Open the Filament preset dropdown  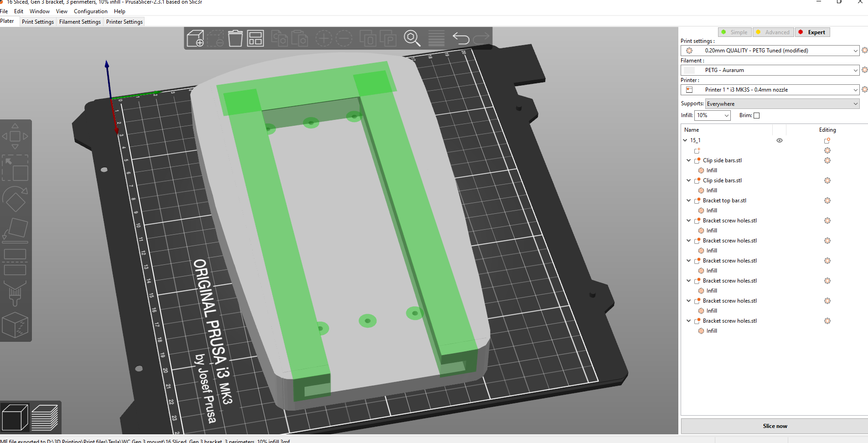(x=770, y=70)
